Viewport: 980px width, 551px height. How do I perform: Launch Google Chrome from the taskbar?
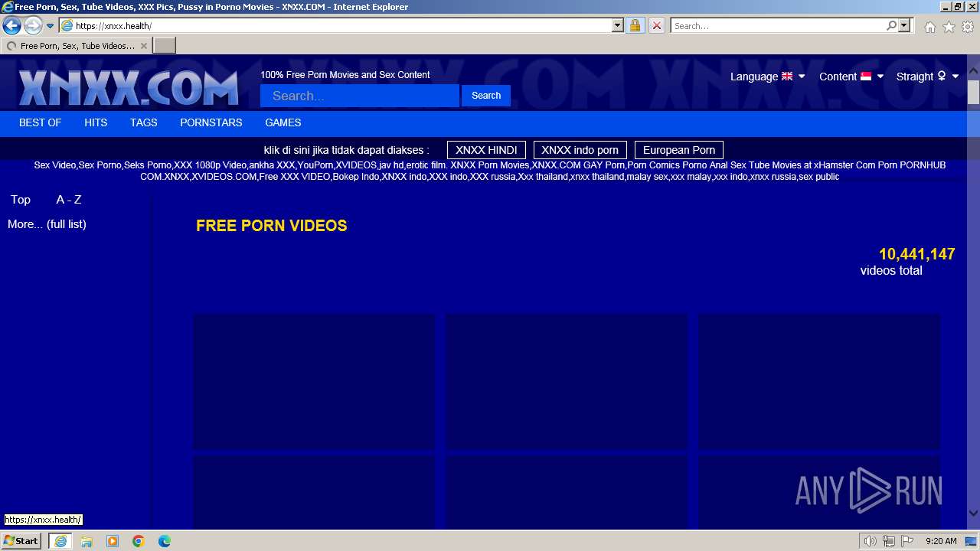click(x=139, y=541)
